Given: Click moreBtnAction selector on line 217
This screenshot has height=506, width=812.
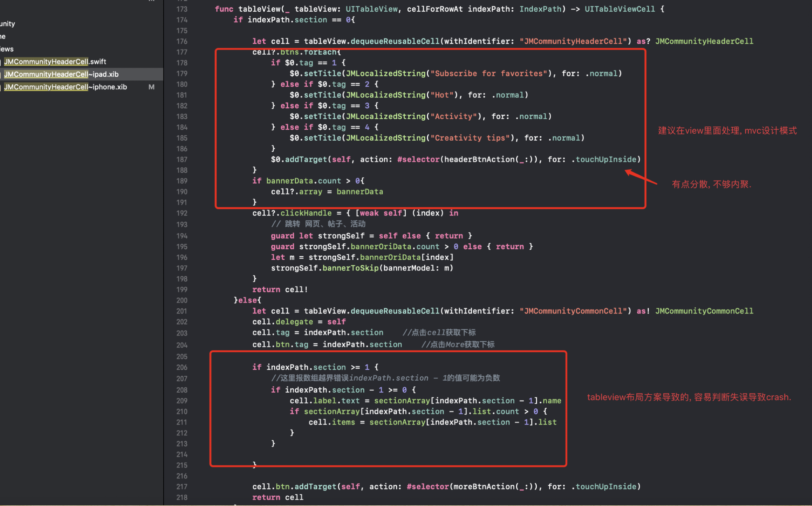Looking at the screenshot, I should tap(484, 487).
